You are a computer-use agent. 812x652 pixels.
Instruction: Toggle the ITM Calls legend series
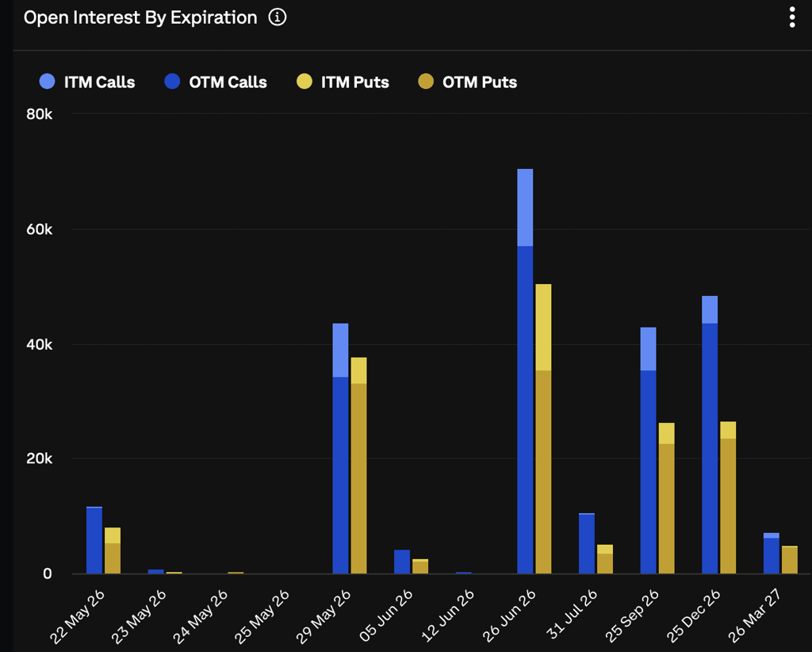pyautogui.click(x=87, y=82)
